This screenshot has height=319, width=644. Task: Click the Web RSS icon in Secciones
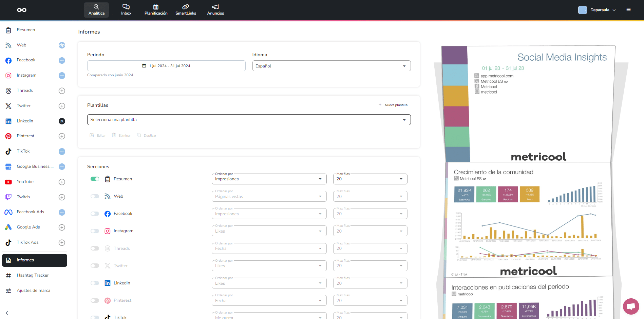point(108,196)
